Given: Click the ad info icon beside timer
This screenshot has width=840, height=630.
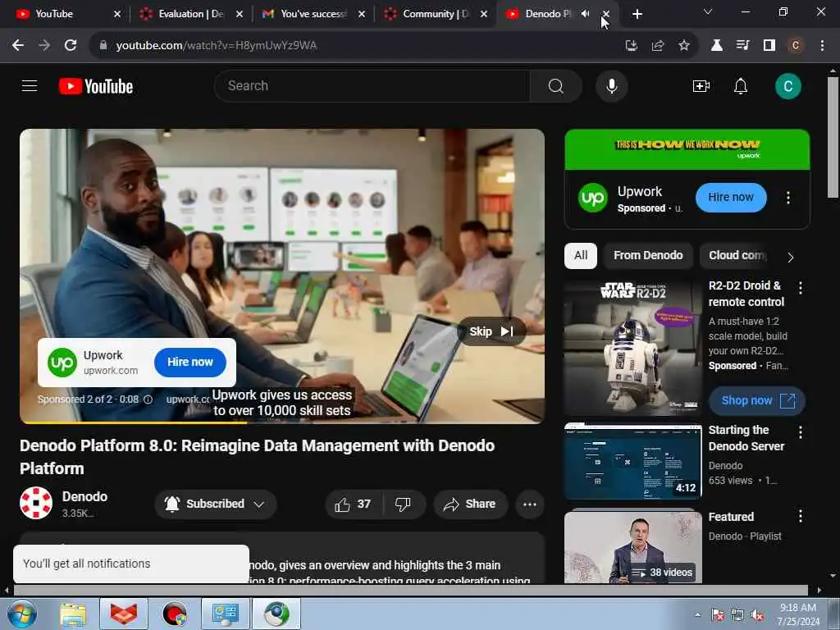Looking at the screenshot, I should tap(148, 399).
